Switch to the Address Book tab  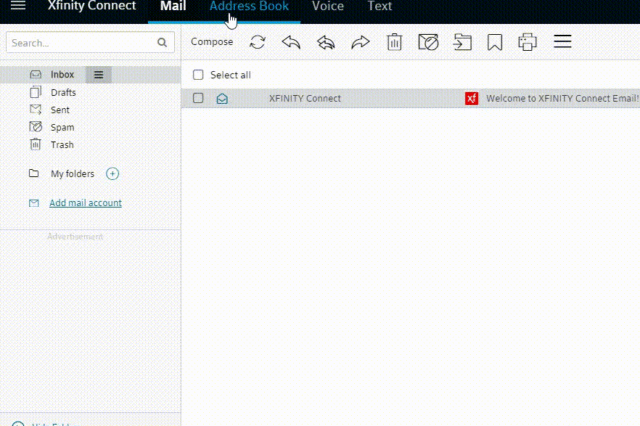click(249, 7)
